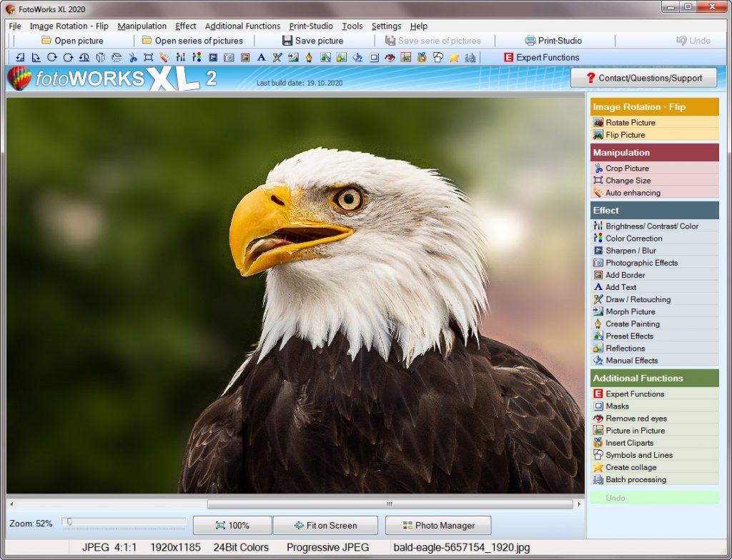
Task: Start Create collage from the sidebar
Action: click(x=633, y=467)
